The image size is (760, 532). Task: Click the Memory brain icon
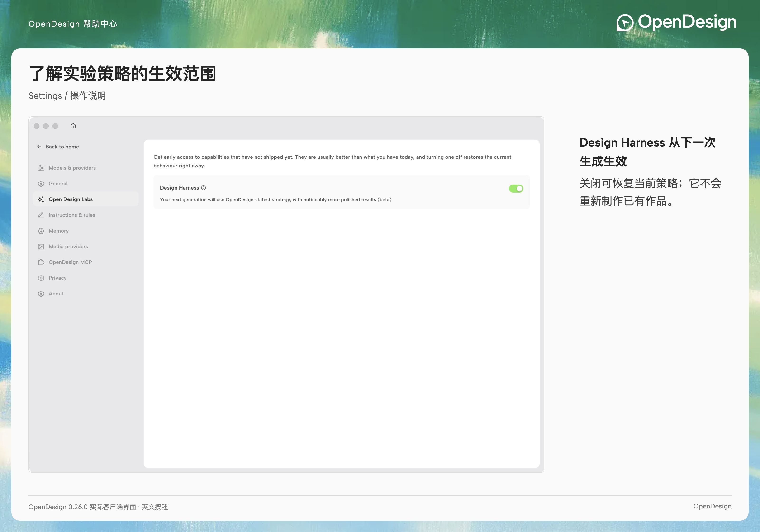[41, 231]
